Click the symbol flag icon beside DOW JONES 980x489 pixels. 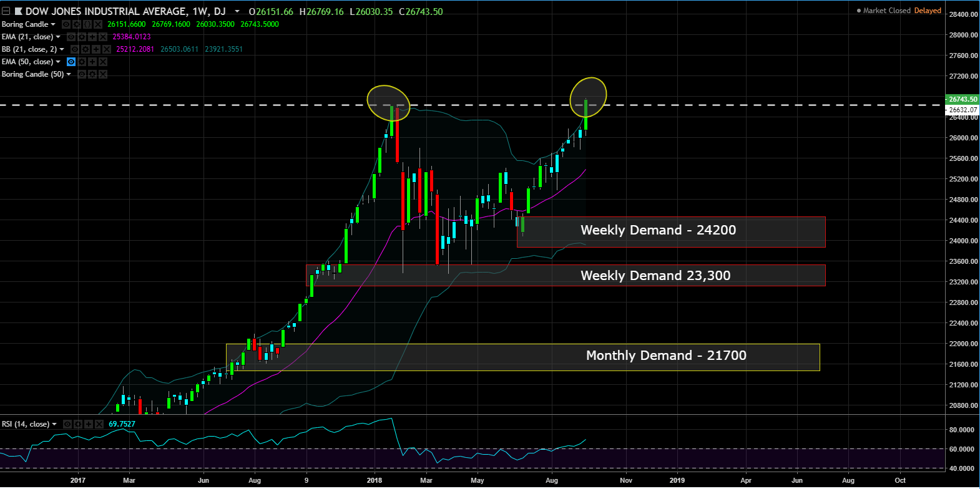coord(18,11)
